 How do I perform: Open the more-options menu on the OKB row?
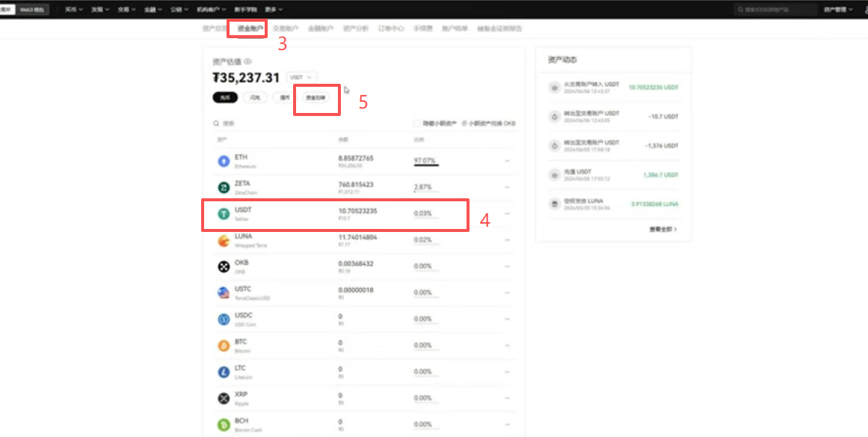point(507,266)
